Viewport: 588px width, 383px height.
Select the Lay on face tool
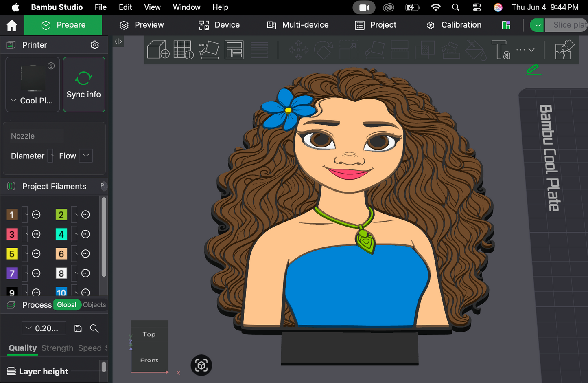[374, 50]
